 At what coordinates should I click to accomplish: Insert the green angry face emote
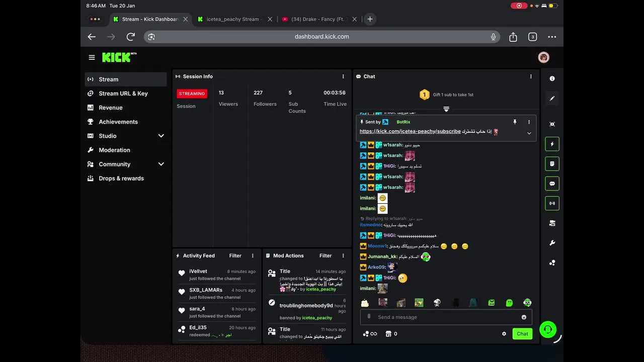(492, 303)
